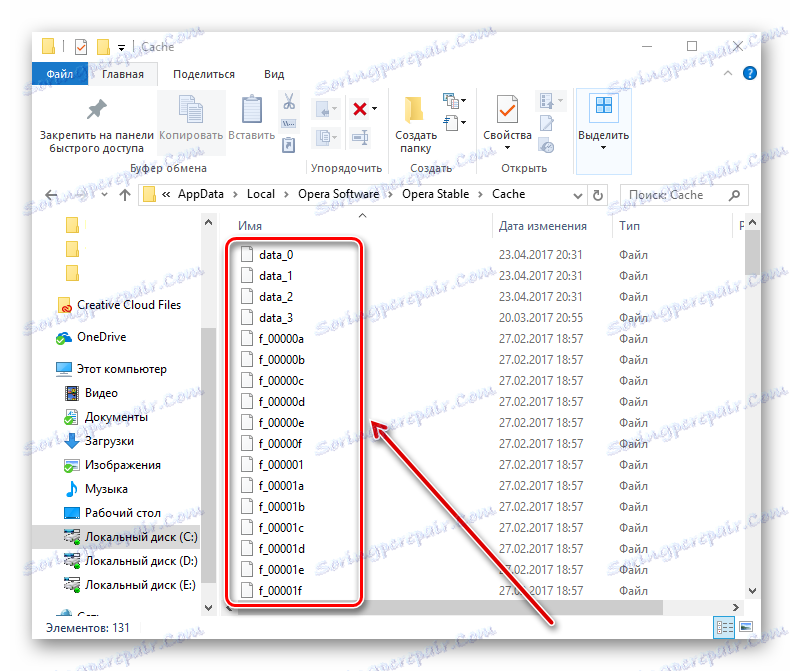The image size is (793, 671).
Task: Expand hidden breadcrumb path chevrons
Action: pyautogui.click(x=165, y=194)
